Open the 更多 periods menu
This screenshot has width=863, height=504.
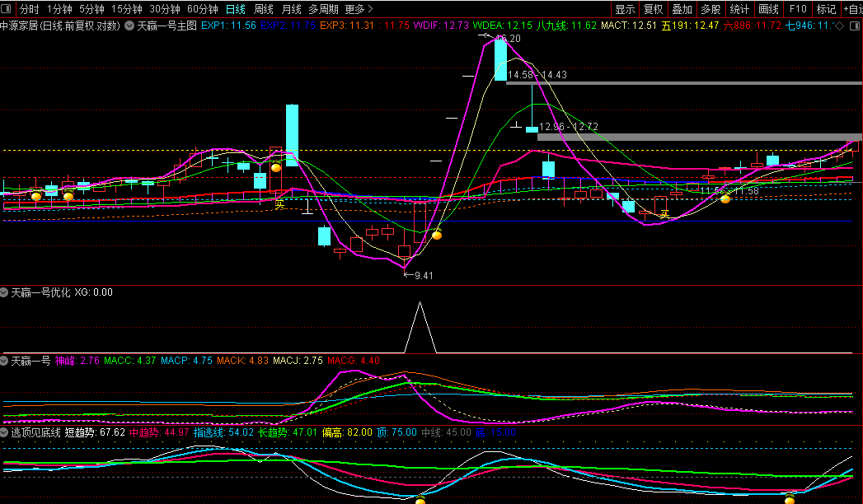click(x=357, y=9)
